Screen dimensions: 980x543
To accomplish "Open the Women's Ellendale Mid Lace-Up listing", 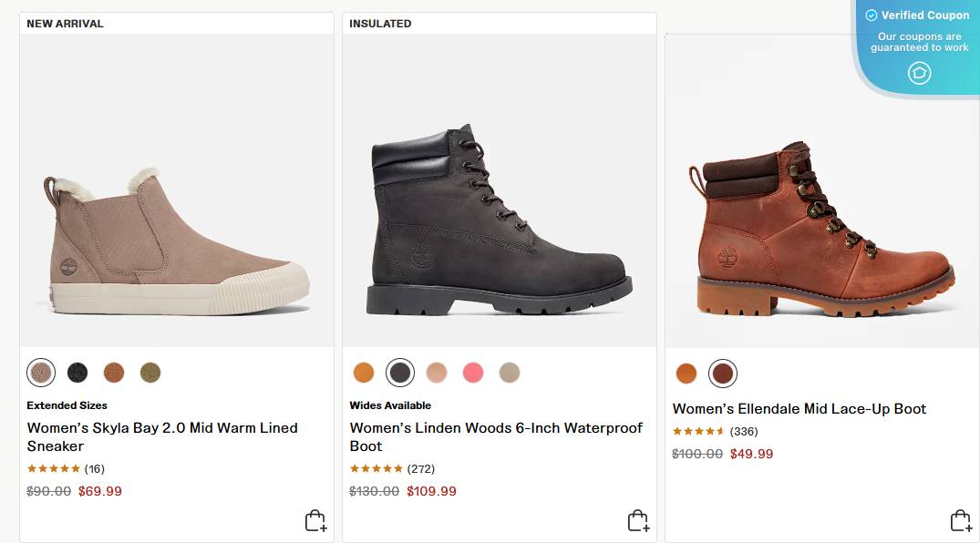I will 799,408.
